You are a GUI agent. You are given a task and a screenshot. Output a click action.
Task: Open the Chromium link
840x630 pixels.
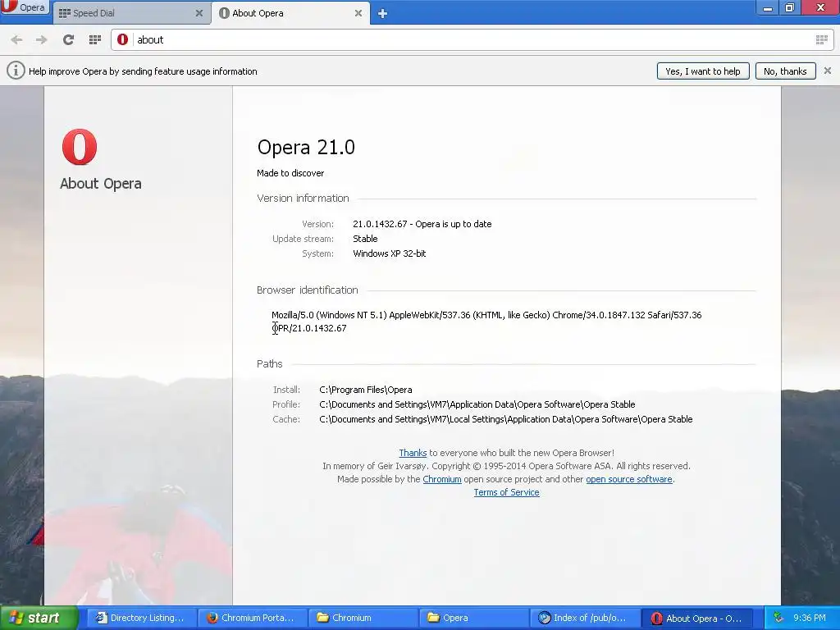click(x=441, y=479)
